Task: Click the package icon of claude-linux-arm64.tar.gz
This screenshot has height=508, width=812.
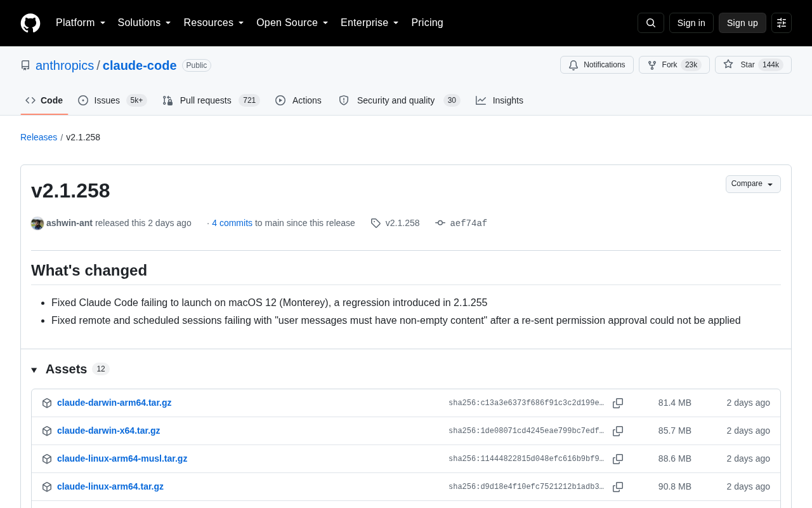Action: tap(47, 487)
